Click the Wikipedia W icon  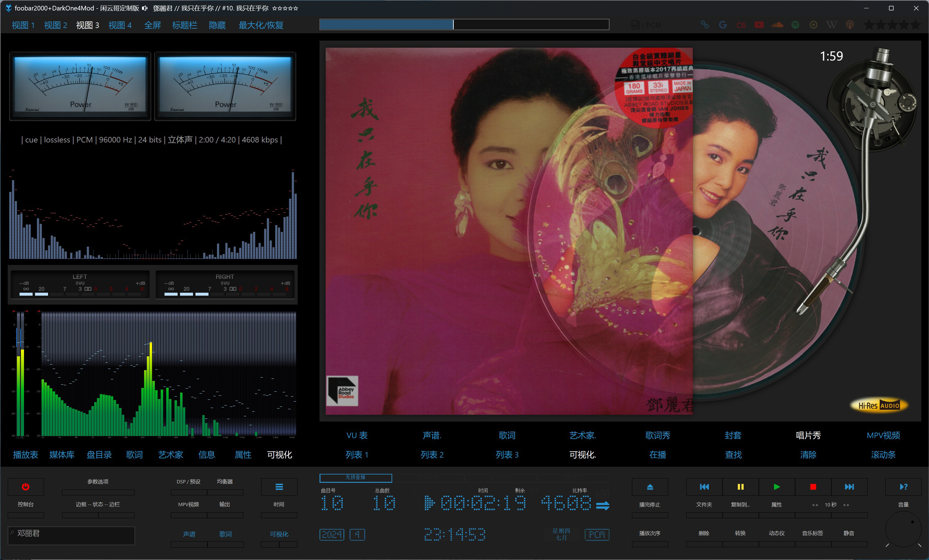point(831,25)
